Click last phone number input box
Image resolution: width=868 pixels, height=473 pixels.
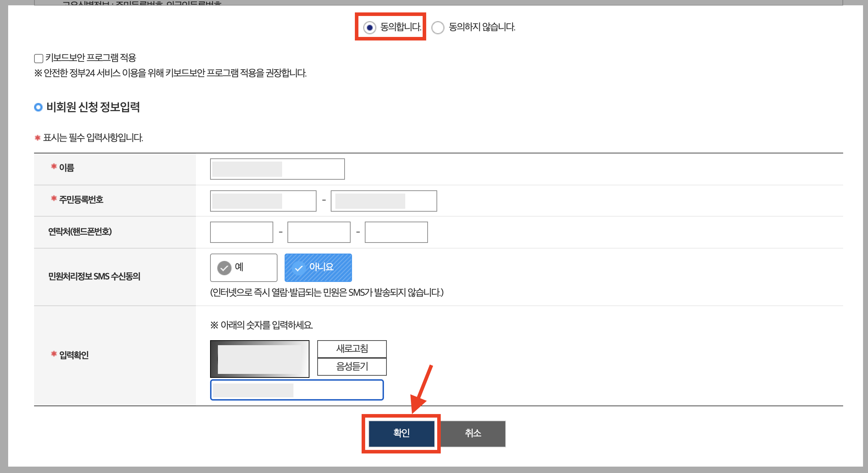[396, 232]
